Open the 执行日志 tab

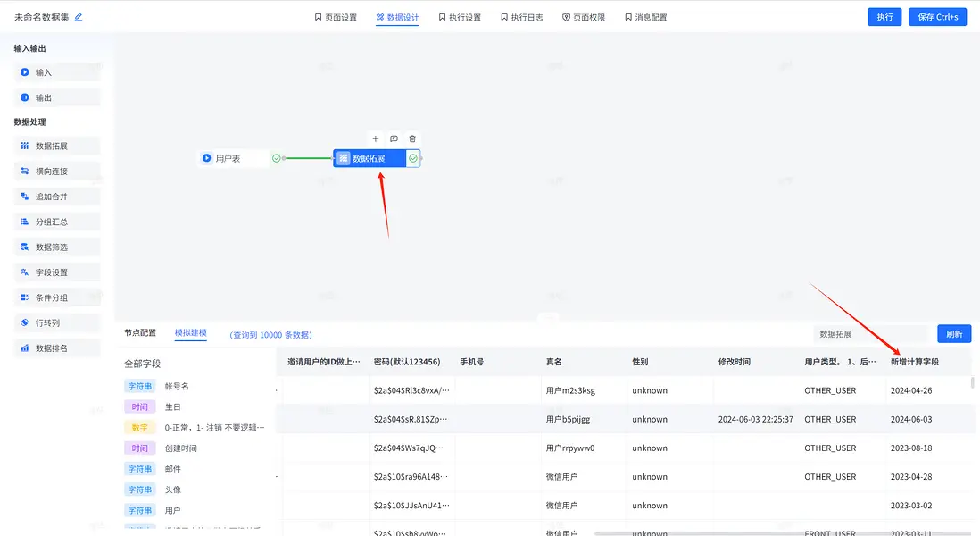(522, 17)
